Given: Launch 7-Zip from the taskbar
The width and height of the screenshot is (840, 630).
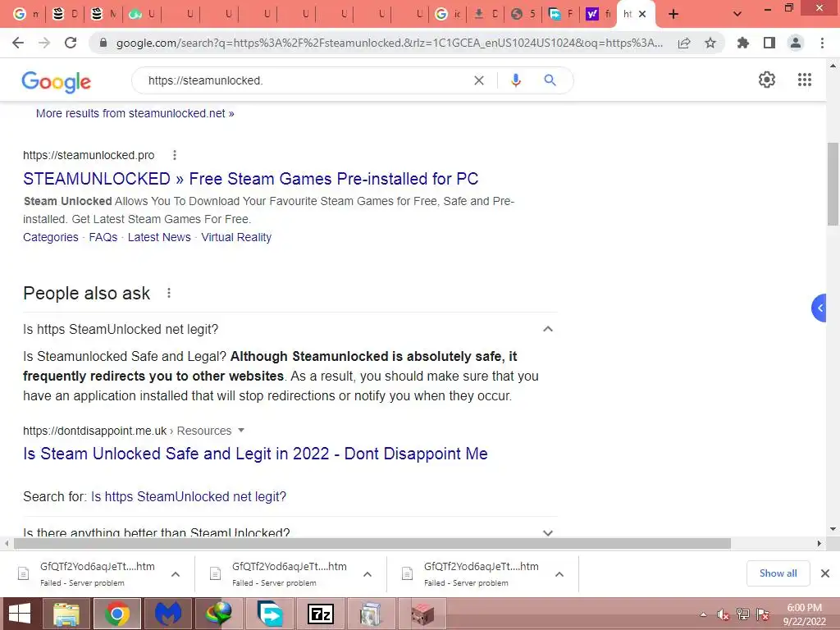Looking at the screenshot, I should tap(321, 614).
